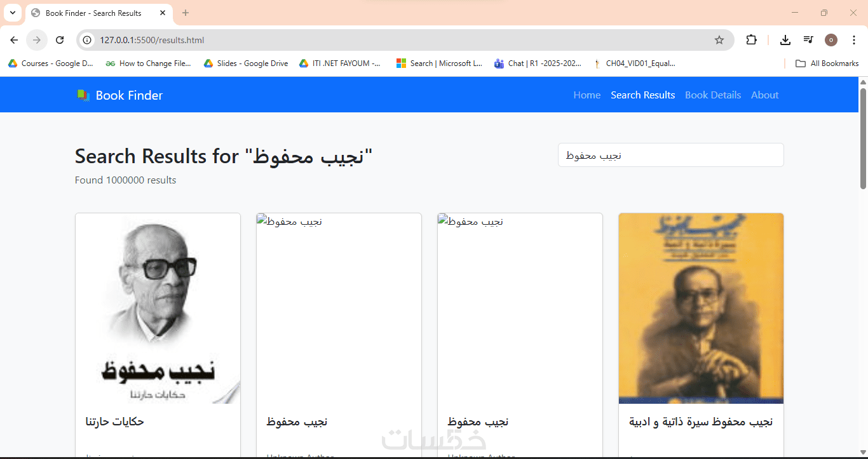
Task: Click the page vertical scrollbar thumb
Action: pyautogui.click(x=863, y=138)
